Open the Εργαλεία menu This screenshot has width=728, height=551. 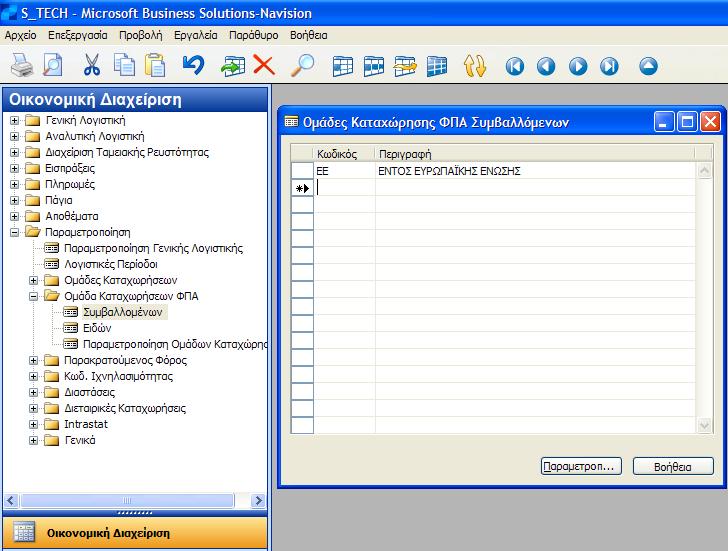pos(195,35)
